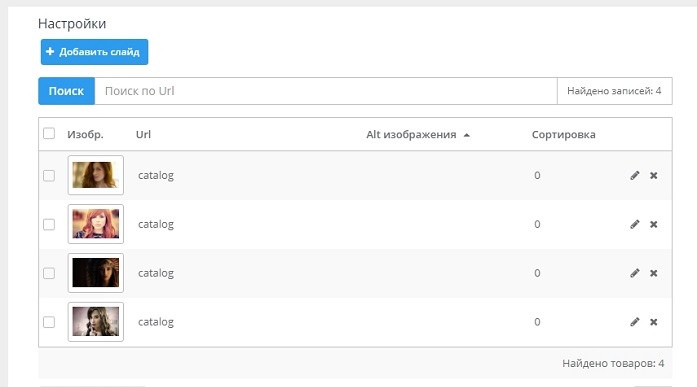Delete the third catalog slide with X icon
The width and height of the screenshot is (697, 387).
[x=653, y=273]
